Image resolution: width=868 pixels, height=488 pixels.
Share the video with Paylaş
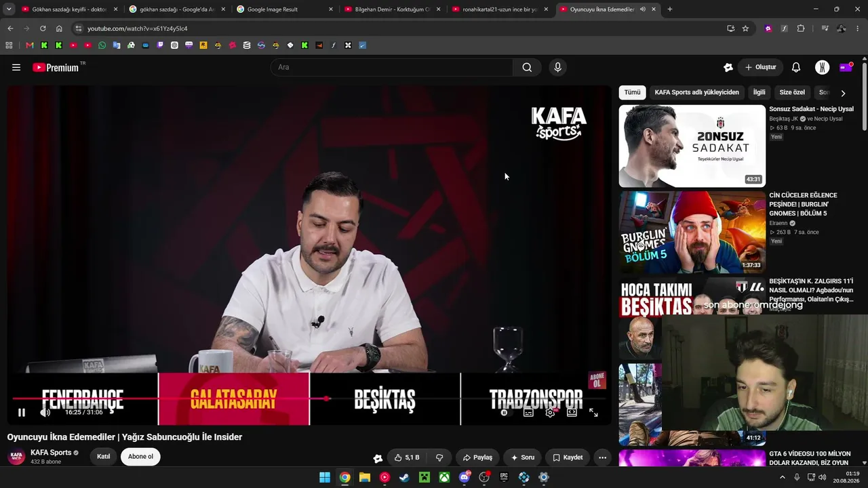pyautogui.click(x=477, y=457)
